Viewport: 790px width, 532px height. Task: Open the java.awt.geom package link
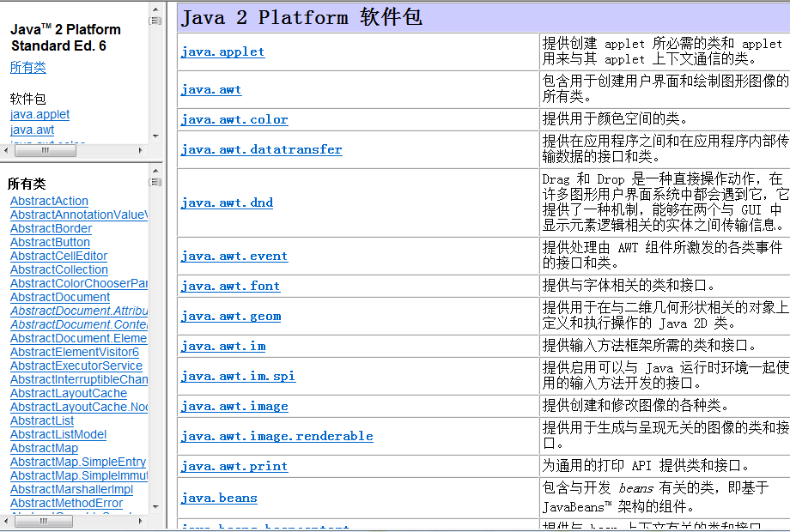tap(231, 316)
